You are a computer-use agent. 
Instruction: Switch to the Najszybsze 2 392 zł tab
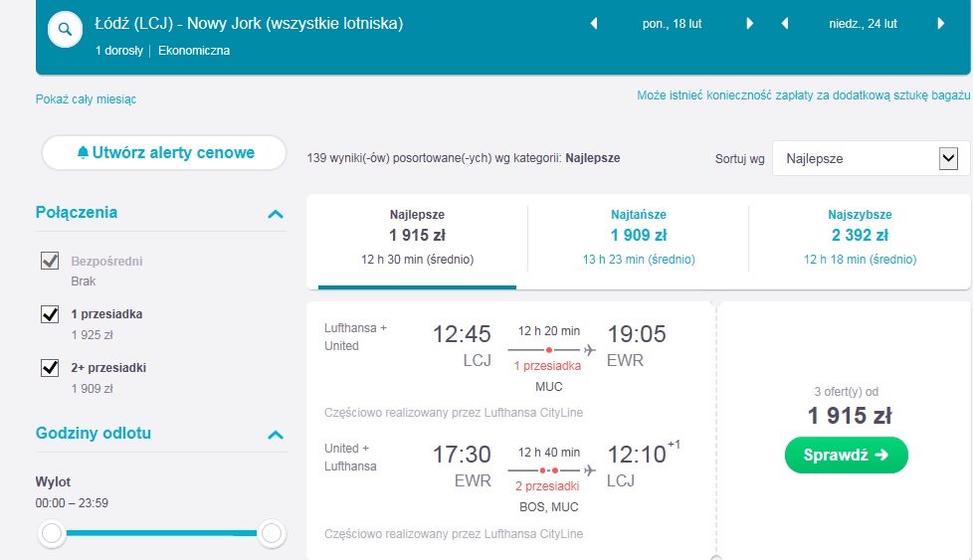[860, 241]
